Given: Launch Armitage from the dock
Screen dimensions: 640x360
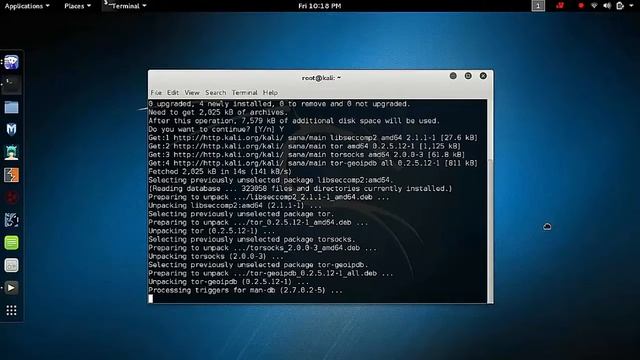Looking at the screenshot, I should pos(11,153).
